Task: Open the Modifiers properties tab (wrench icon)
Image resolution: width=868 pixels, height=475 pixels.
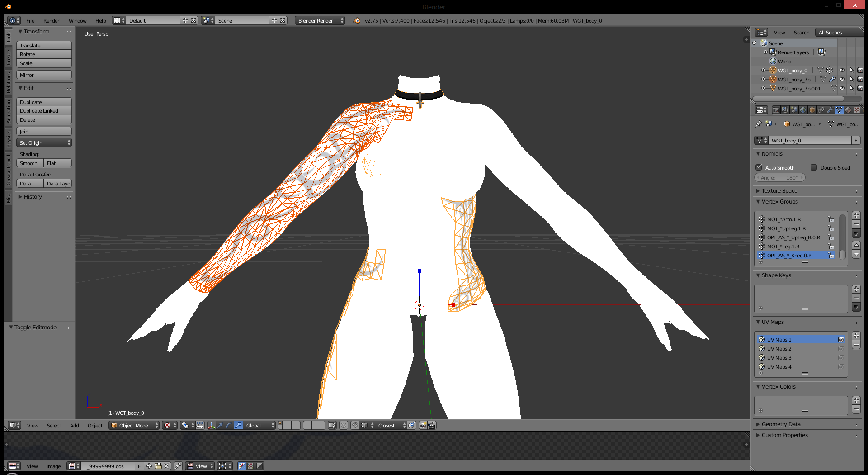Action: click(x=830, y=110)
